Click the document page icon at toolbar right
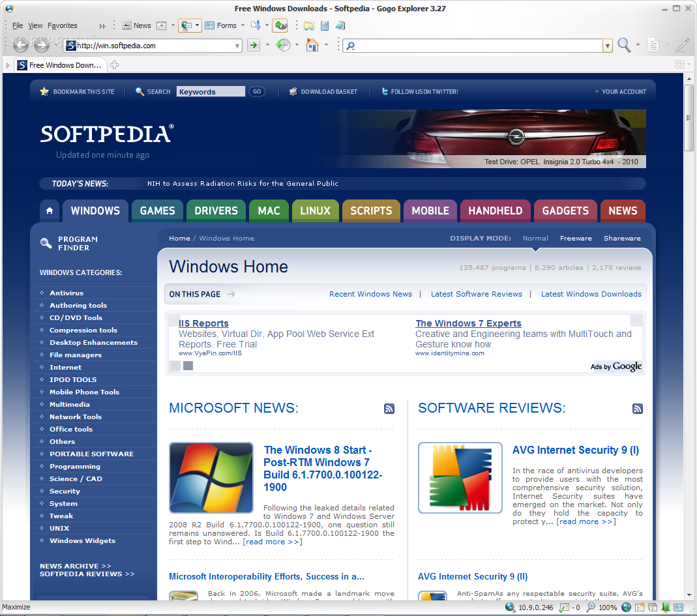 coord(653,45)
